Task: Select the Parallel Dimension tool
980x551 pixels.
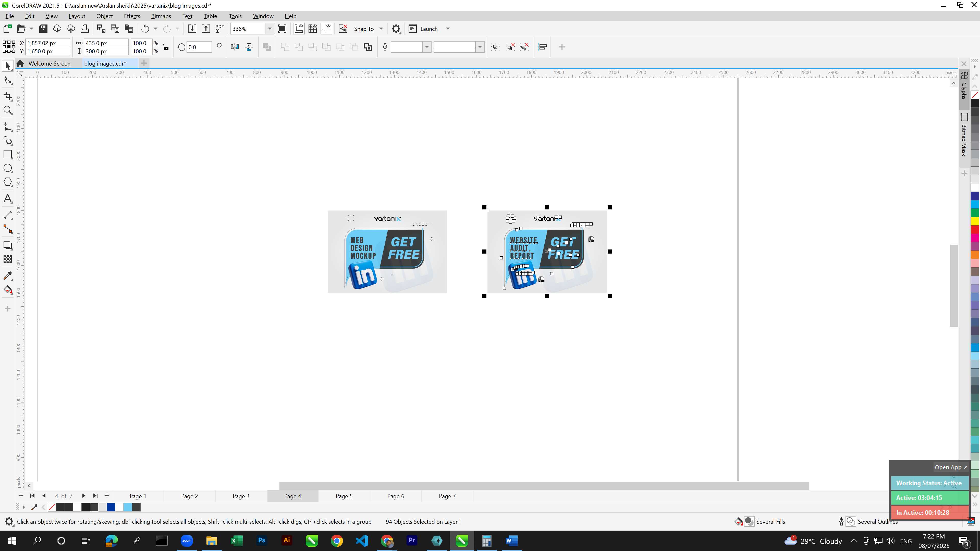Action: click(x=8, y=215)
